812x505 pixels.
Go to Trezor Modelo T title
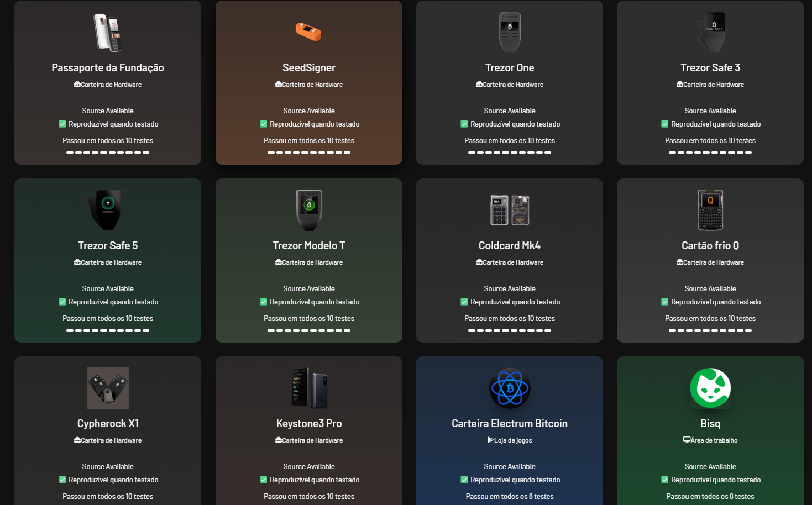point(309,245)
